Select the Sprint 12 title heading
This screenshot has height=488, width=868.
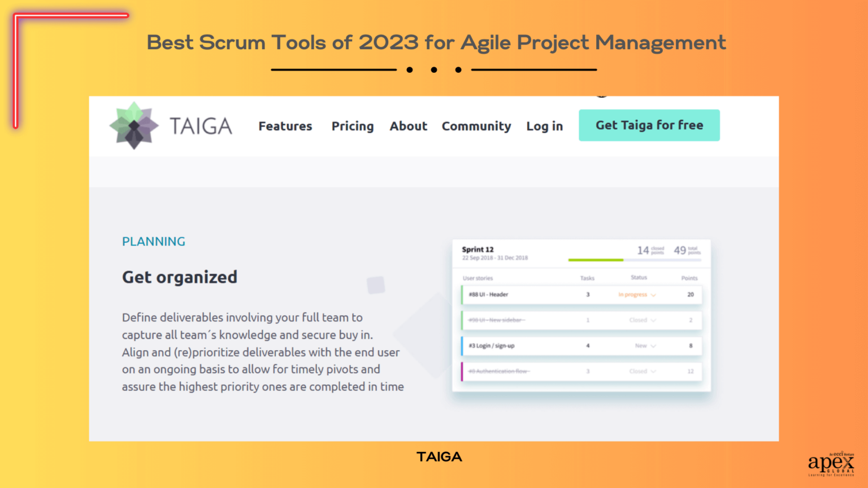pos(478,249)
